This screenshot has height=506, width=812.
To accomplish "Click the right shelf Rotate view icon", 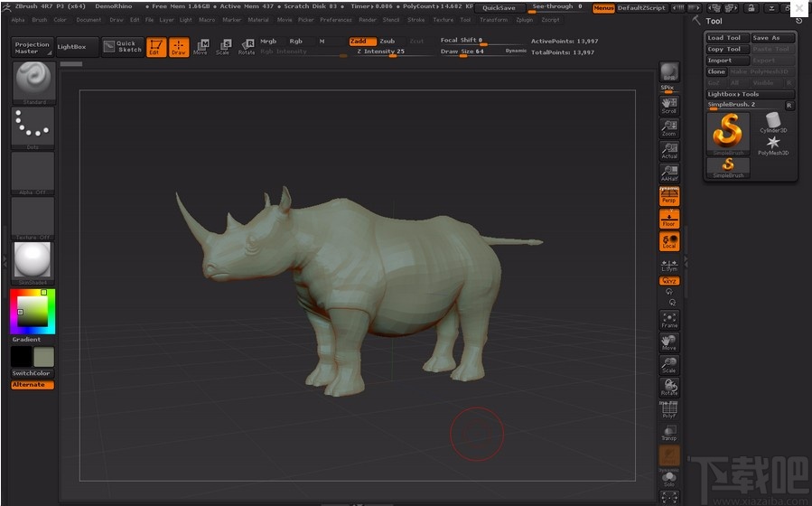I will [x=669, y=388].
